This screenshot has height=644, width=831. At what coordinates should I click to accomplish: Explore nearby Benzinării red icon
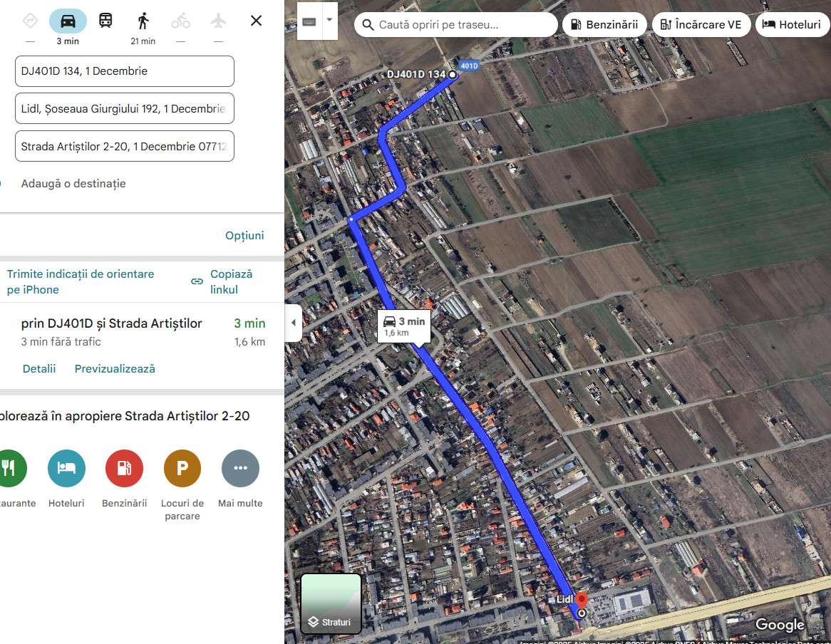124,468
